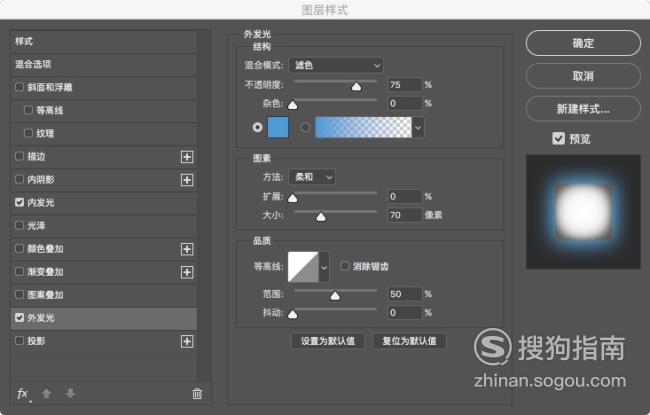Screen dimensions: 650x415
Task: Enable the 描边 checkbox
Action: [x=19, y=156]
